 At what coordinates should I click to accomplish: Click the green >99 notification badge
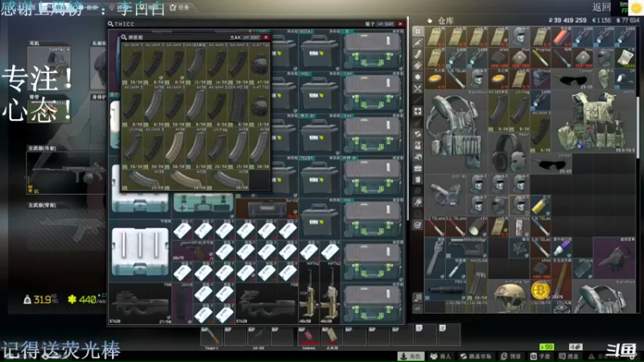[x=547, y=347]
